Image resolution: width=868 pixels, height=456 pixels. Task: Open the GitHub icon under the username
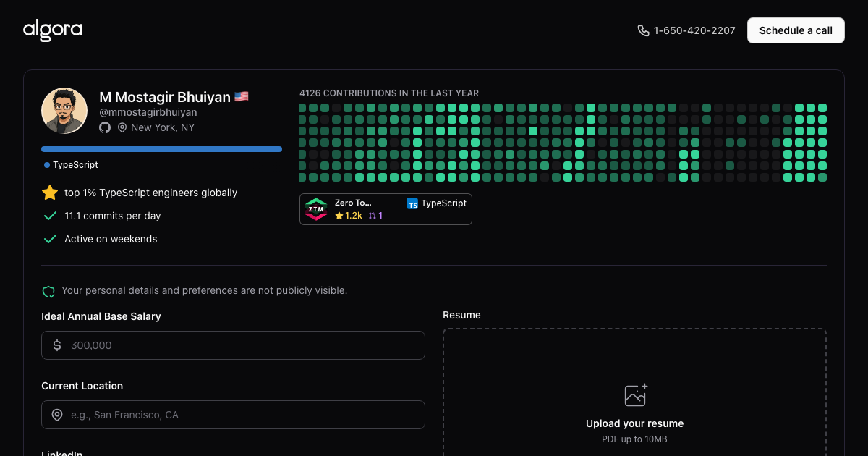tap(105, 127)
